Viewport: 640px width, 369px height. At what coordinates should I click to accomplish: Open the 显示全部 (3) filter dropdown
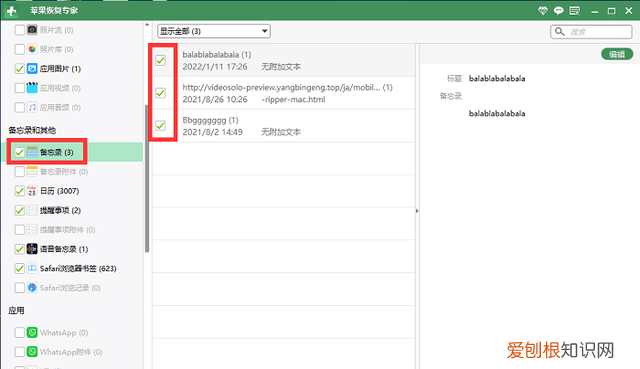click(214, 31)
